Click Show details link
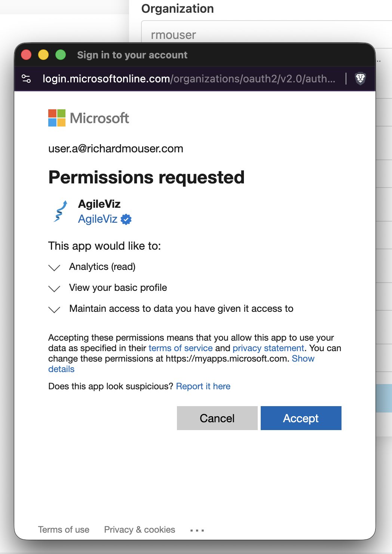392x554 pixels. point(303,358)
